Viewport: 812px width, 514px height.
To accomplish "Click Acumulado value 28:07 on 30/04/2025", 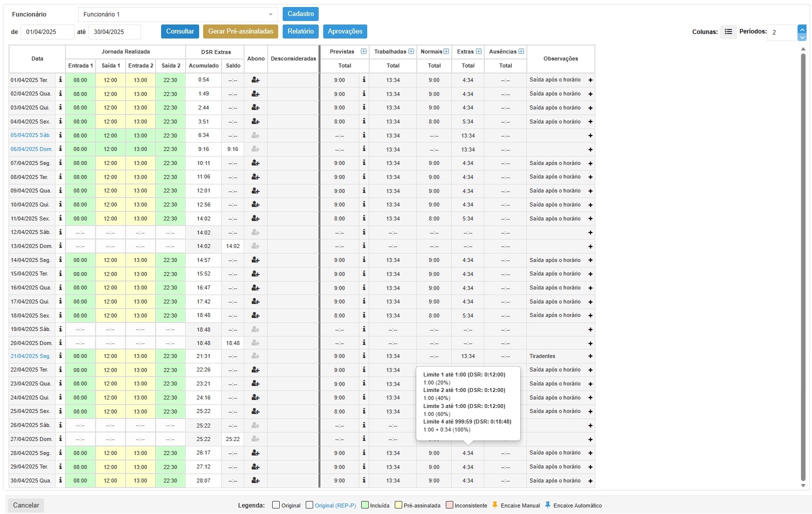I will click(204, 480).
